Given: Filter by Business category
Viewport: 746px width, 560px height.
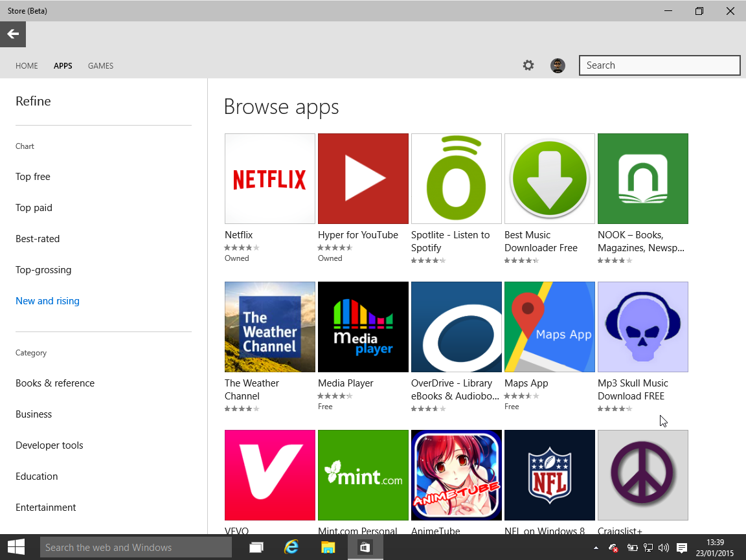Looking at the screenshot, I should (34, 414).
